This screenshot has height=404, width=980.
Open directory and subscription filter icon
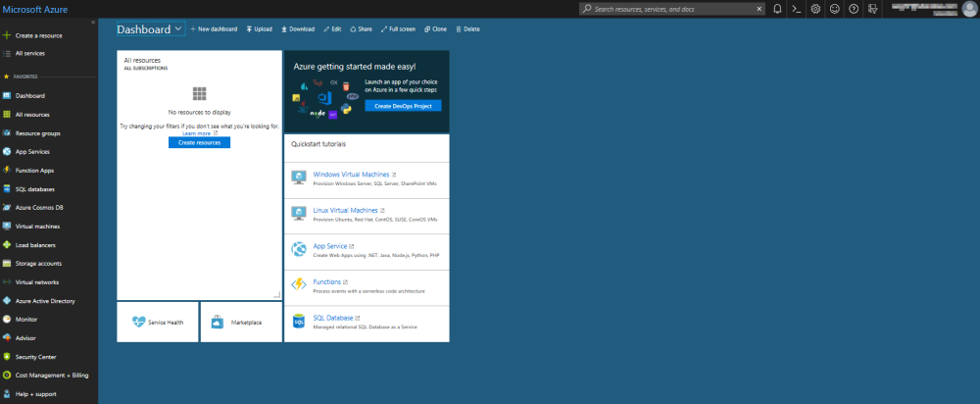coord(872,9)
